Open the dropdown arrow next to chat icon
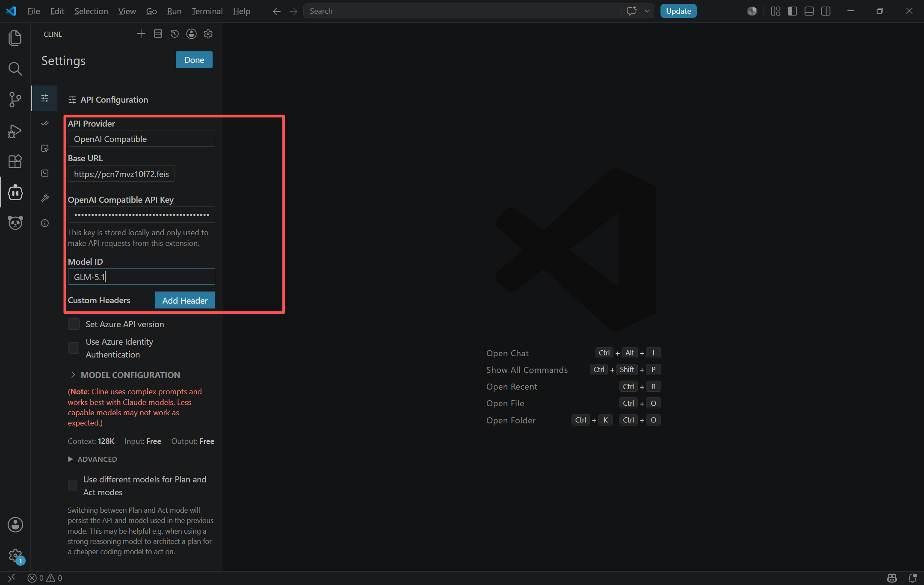The height and width of the screenshot is (585, 924). point(647,11)
